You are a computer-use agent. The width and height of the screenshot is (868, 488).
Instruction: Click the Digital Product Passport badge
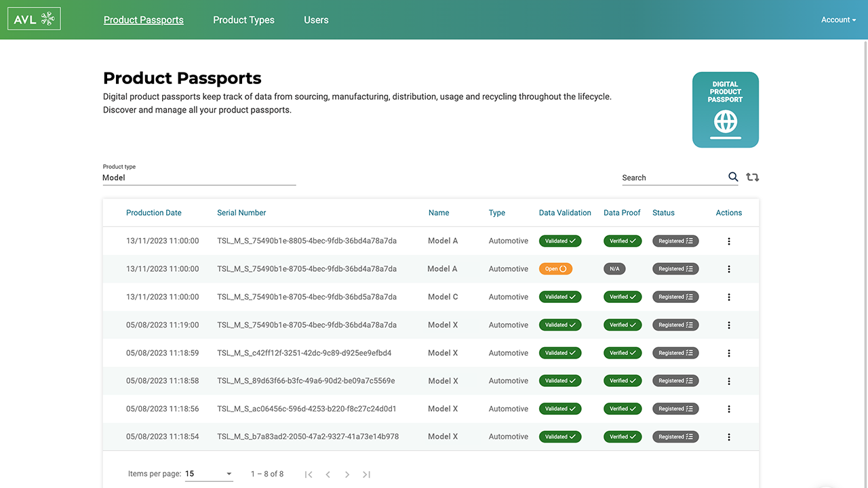pyautogui.click(x=725, y=109)
